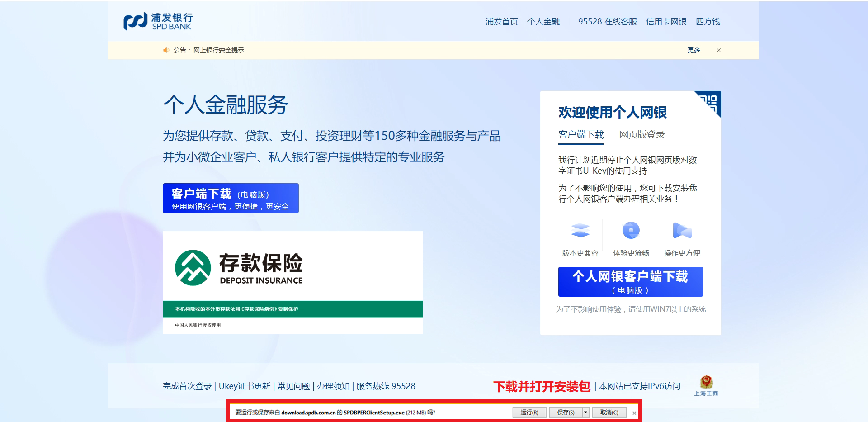
Task: Open the QR code login corner icon
Action: [708, 104]
